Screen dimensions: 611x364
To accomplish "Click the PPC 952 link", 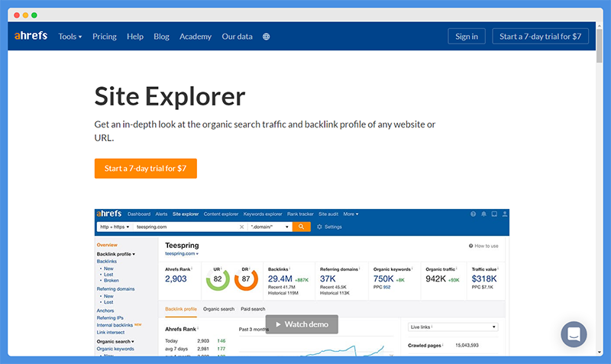I will tap(386, 287).
